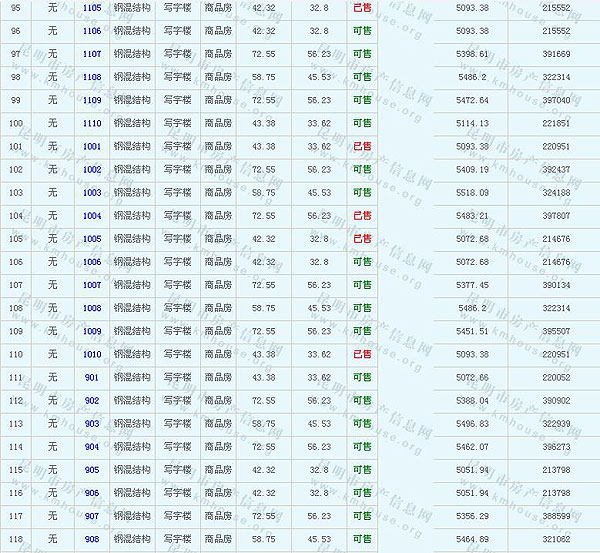This screenshot has width=600, height=553.
Task: Click the unit price cell 5518.09
Action: [472, 192]
